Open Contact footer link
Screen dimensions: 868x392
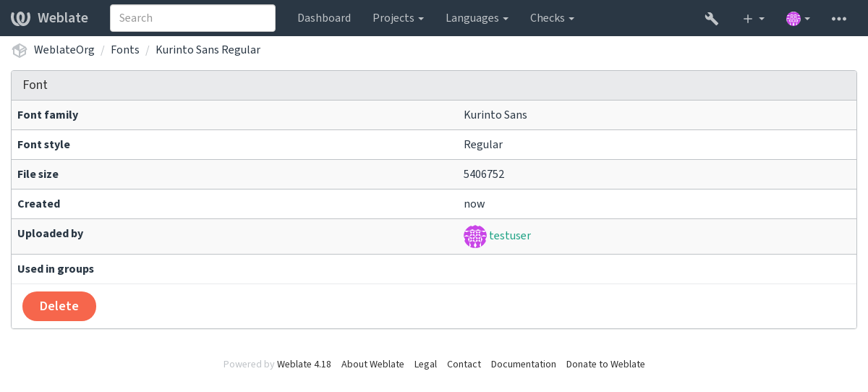click(x=464, y=365)
